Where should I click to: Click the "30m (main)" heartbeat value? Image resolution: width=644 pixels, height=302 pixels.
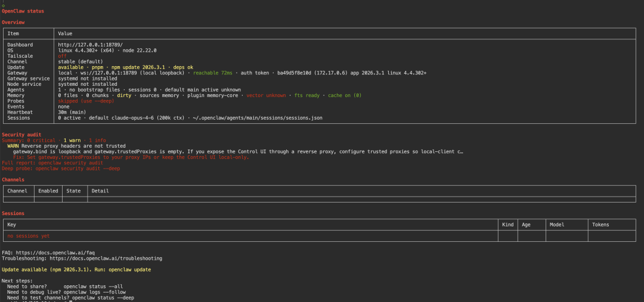pyautogui.click(x=72, y=112)
